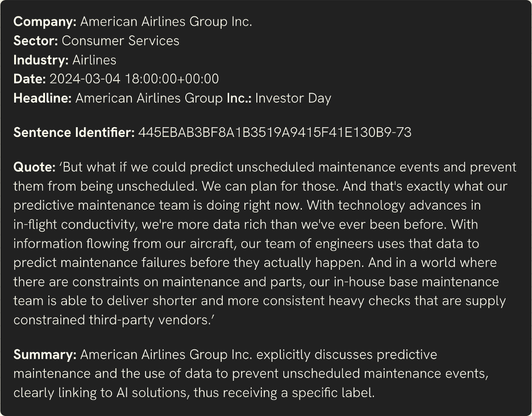Select the Consumer Services sector value
Viewport: 532px width, 416px height.
(x=120, y=41)
